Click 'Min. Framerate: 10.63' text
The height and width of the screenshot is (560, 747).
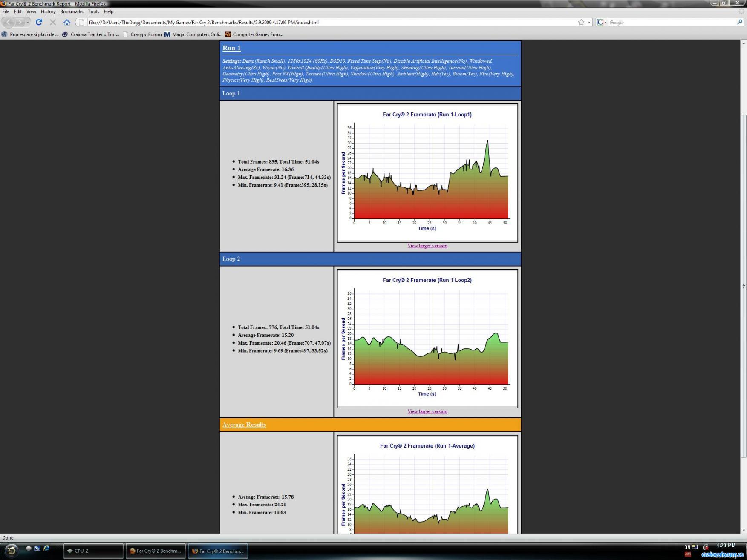[262, 512]
